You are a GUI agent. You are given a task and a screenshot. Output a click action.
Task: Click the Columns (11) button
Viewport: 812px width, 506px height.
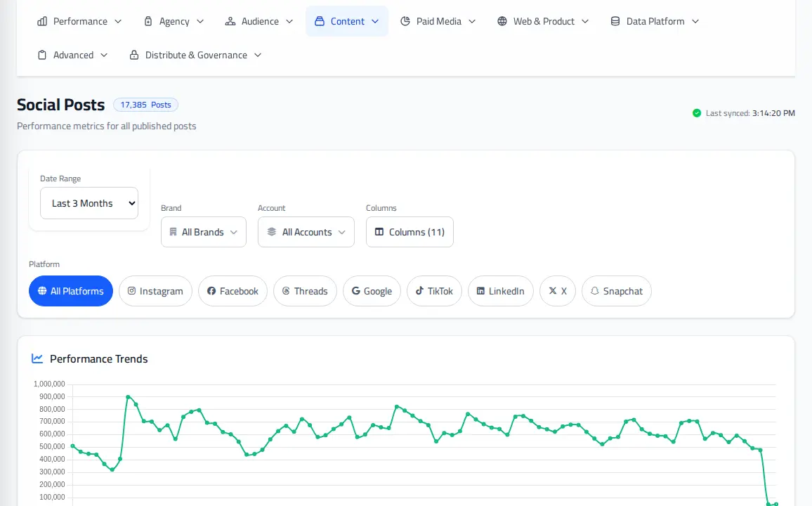(x=410, y=232)
